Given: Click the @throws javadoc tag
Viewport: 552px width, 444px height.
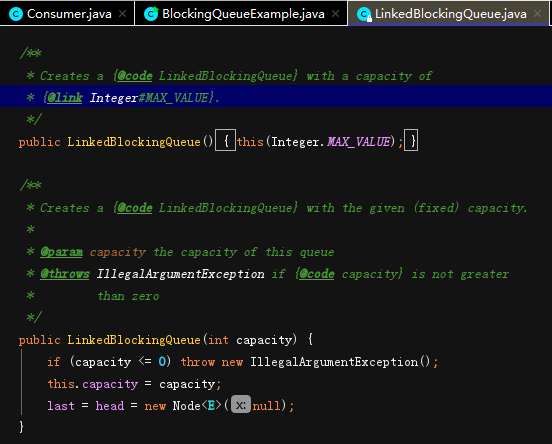Looking at the screenshot, I should tap(65, 274).
